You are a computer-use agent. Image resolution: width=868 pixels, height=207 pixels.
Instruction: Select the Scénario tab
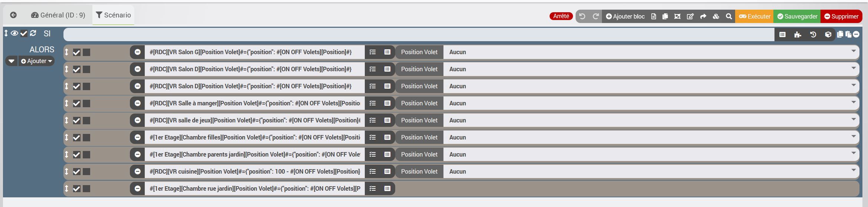(114, 15)
